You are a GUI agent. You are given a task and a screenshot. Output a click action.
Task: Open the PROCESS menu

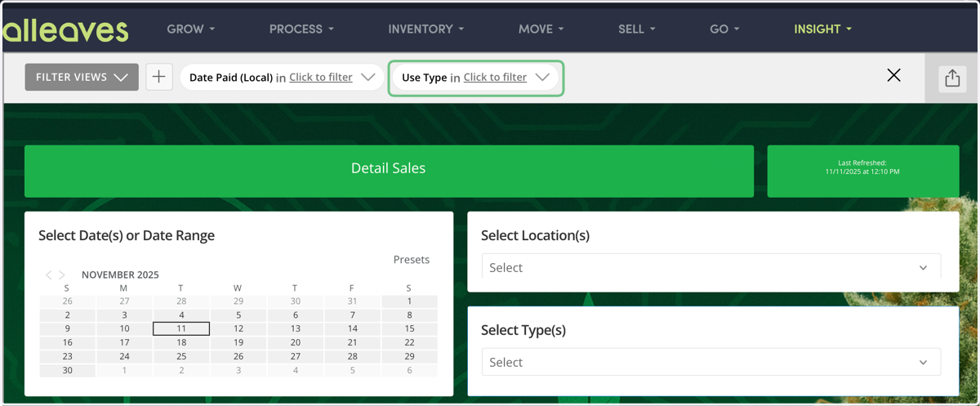302,29
